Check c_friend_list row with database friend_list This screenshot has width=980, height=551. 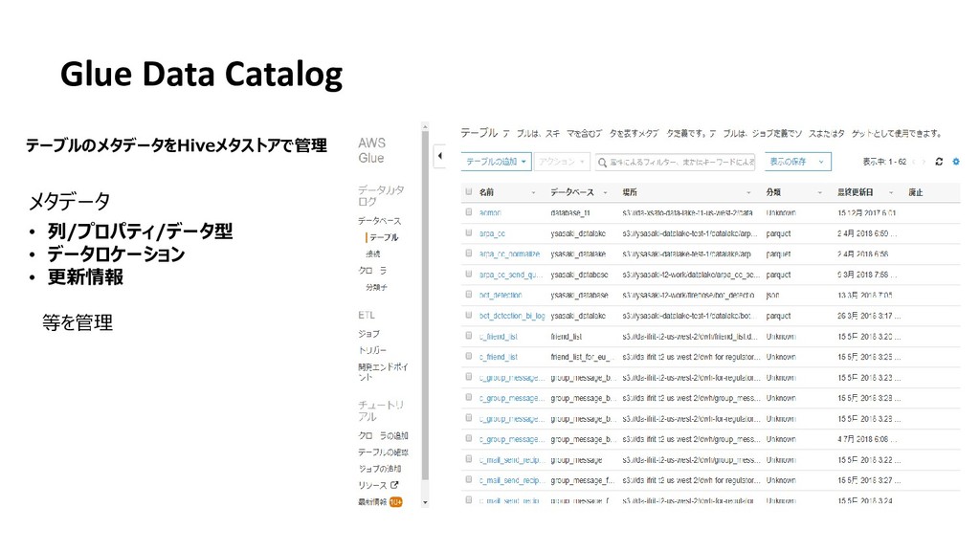click(469, 336)
